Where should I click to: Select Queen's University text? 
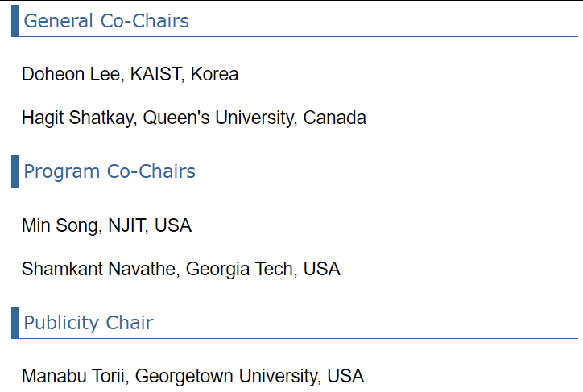pos(219,118)
